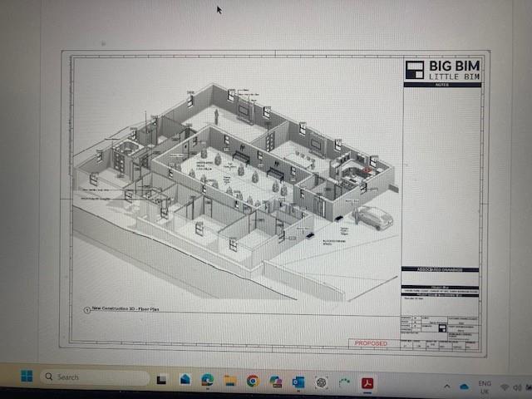Open the blue house app on taskbar
The width and height of the screenshot is (532, 399).
185,379
